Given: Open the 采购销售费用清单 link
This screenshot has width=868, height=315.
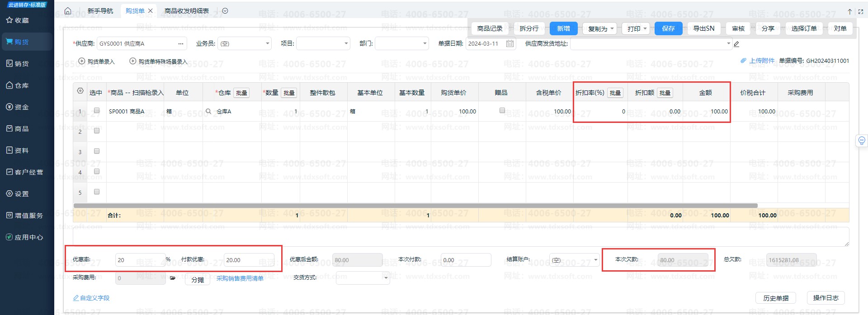Looking at the screenshot, I should [240, 278].
